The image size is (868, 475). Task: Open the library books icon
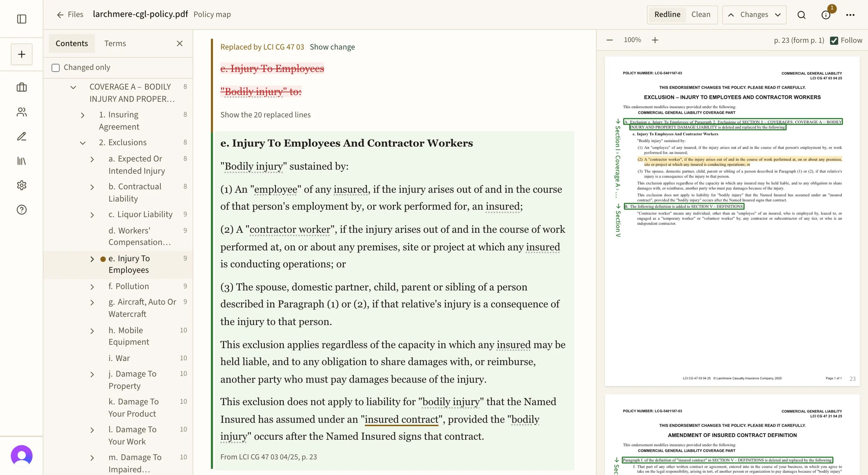22,161
